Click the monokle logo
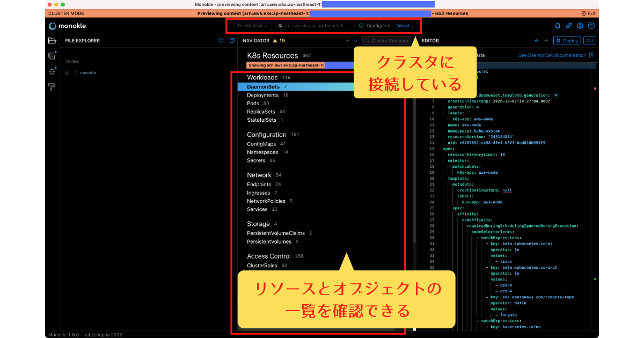 [67, 26]
